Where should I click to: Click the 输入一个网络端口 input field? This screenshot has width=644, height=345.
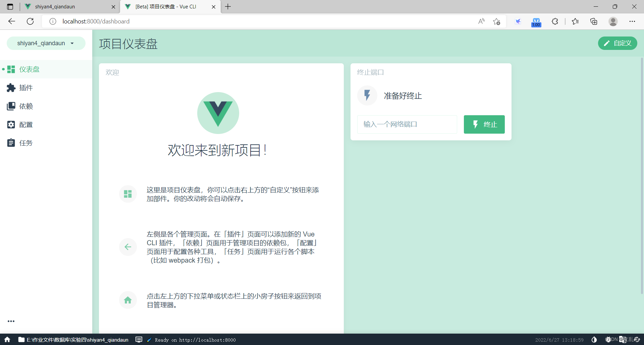[x=407, y=124]
